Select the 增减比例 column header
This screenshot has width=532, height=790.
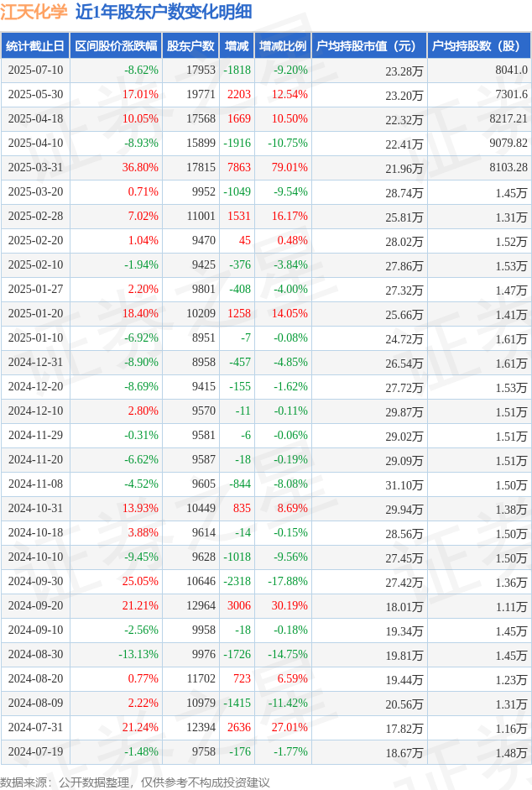coord(283,46)
